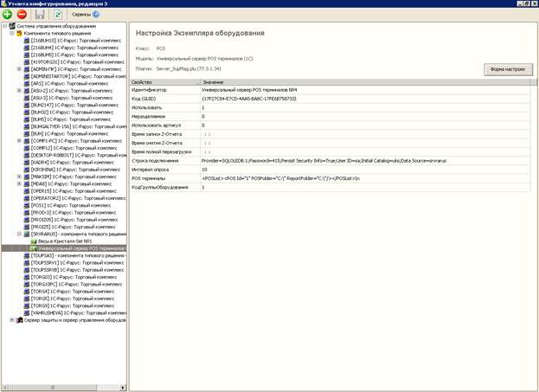Click the Использовать value cell
The height and width of the screenshot is (392, 539).
point(365,107)
